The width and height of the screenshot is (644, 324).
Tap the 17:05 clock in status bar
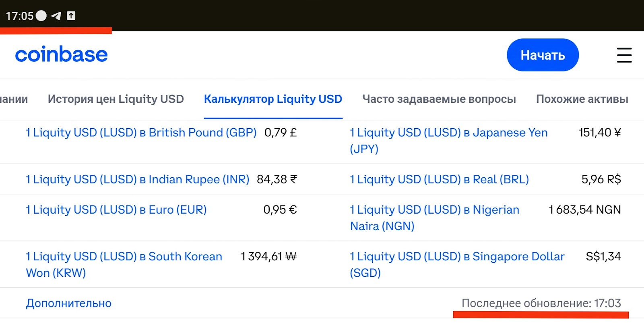pos(20,16)
